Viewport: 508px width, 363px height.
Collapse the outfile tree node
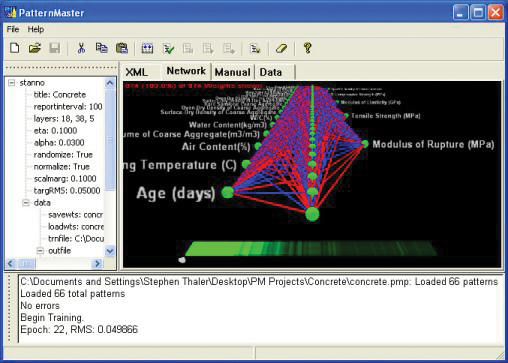[40, 251]
